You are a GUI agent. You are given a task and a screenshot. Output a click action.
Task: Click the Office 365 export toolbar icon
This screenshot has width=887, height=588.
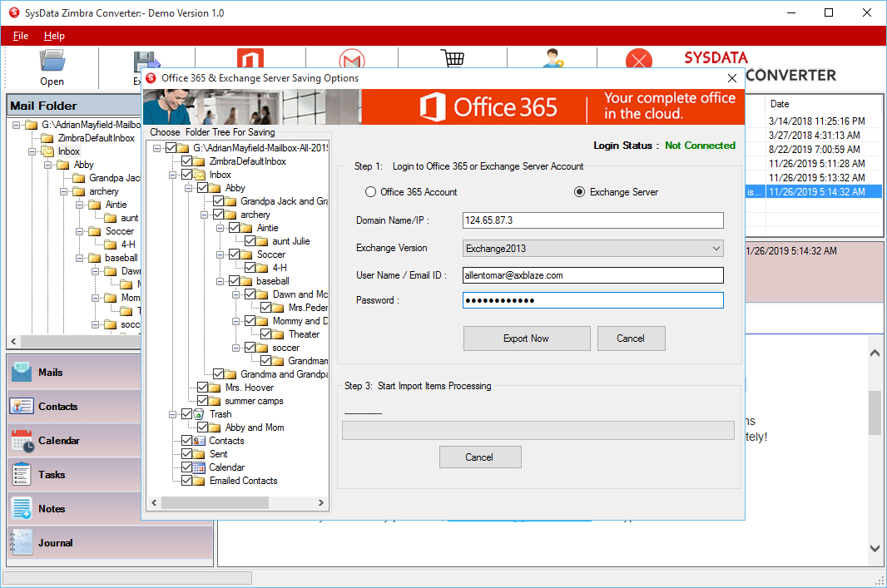coord(250,59)
